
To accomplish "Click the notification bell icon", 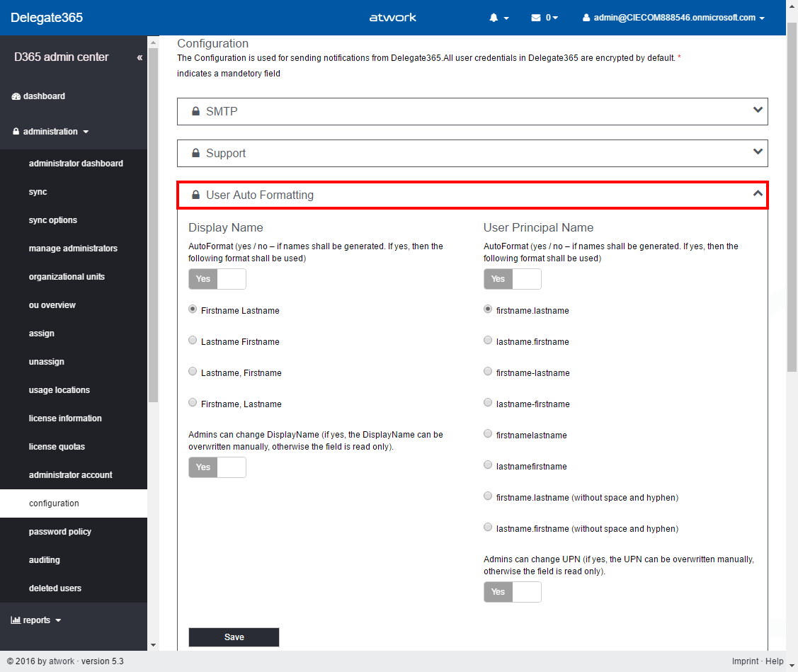I will tap(494, 18).
